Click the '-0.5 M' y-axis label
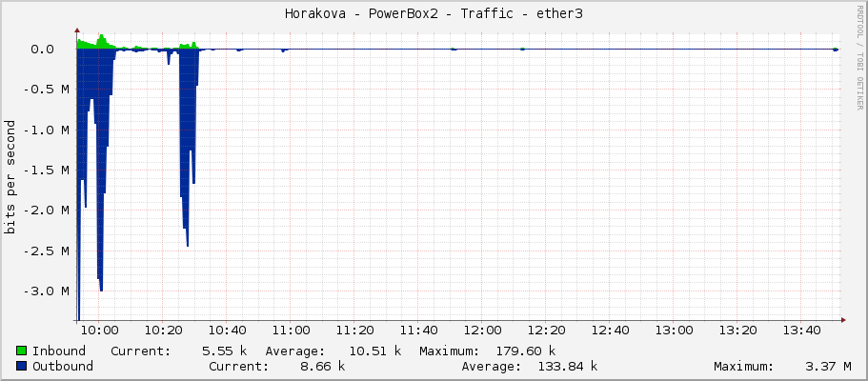Screen dimensions: 868x381 click(x=47, y=90)
